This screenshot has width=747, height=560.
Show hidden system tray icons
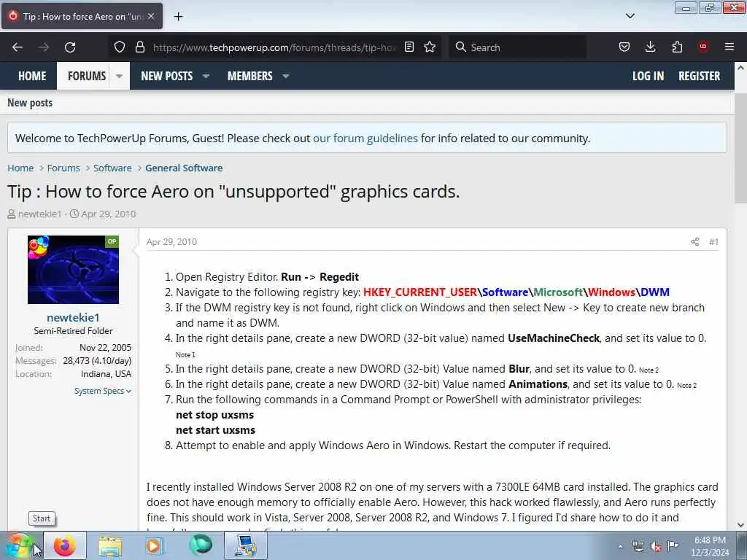tap(620, 546)
